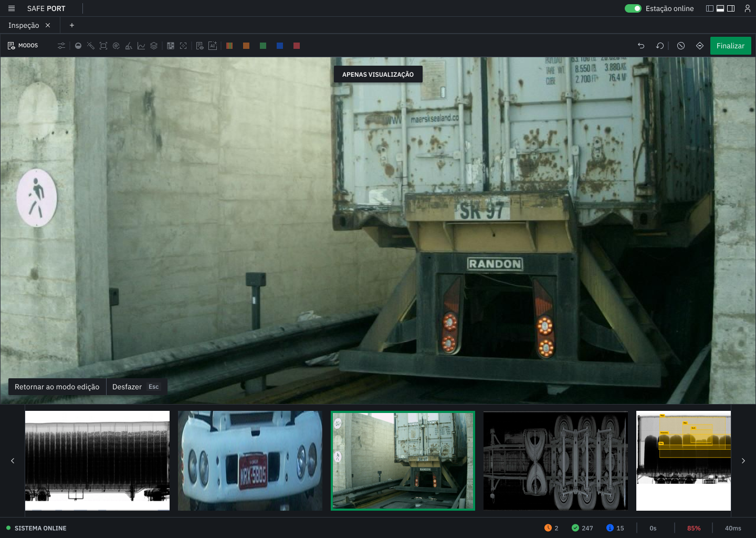
Task: Click the reset rotation arrow icon
Action: 660,46
